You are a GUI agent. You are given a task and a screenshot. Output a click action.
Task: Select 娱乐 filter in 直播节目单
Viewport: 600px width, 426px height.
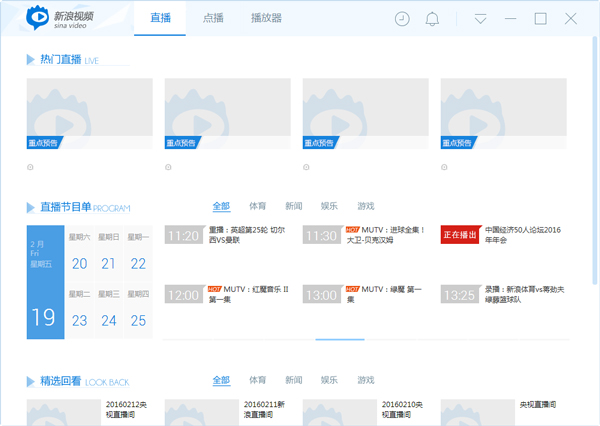click(329, 206)
